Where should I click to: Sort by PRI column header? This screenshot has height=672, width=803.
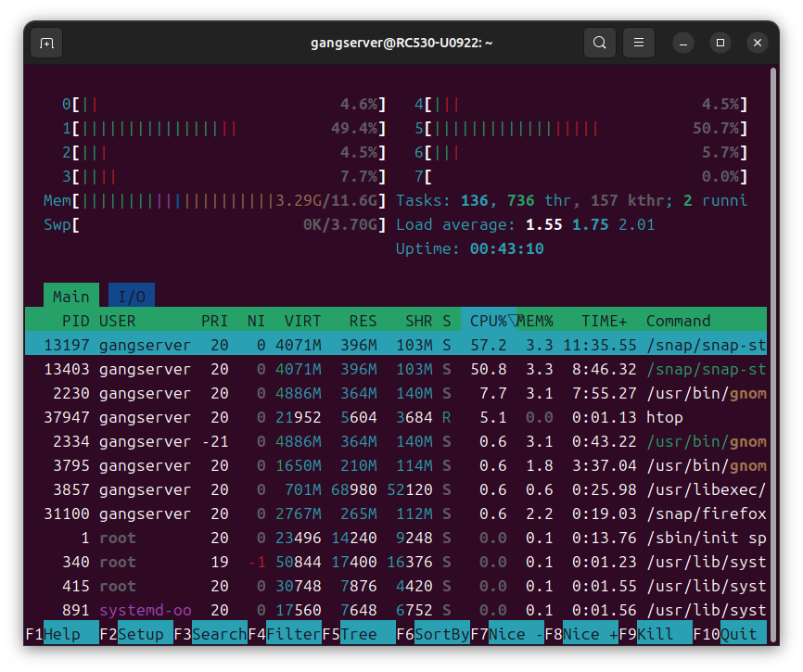click(214, 321)
